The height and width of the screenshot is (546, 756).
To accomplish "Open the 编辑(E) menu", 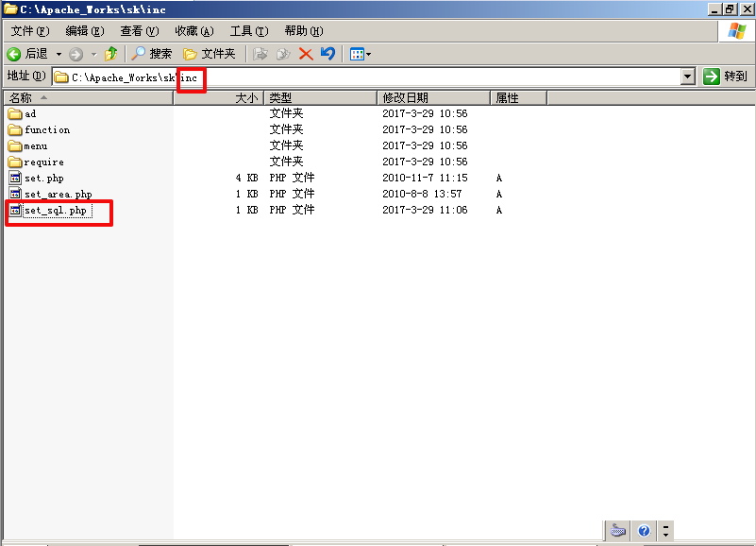I will (85, 31).
